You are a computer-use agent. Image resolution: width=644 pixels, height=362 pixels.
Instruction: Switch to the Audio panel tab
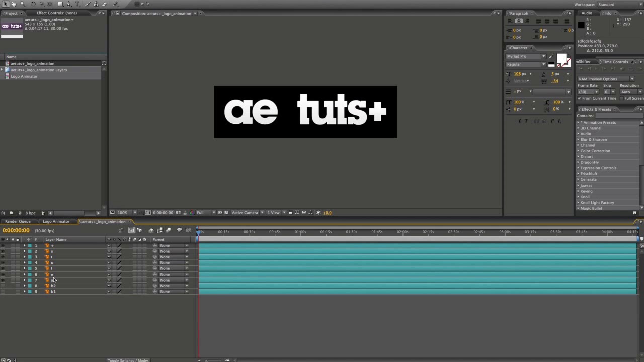587,13
